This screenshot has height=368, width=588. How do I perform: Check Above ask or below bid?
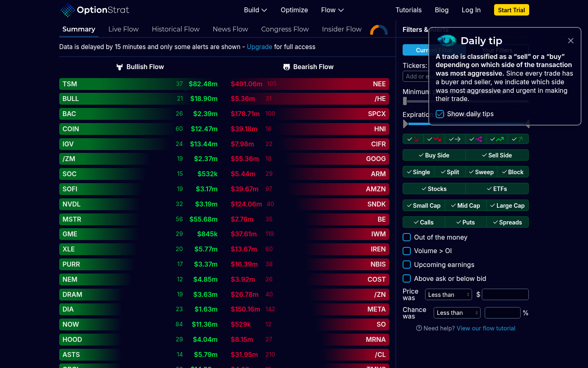click(x=407, y=278)
